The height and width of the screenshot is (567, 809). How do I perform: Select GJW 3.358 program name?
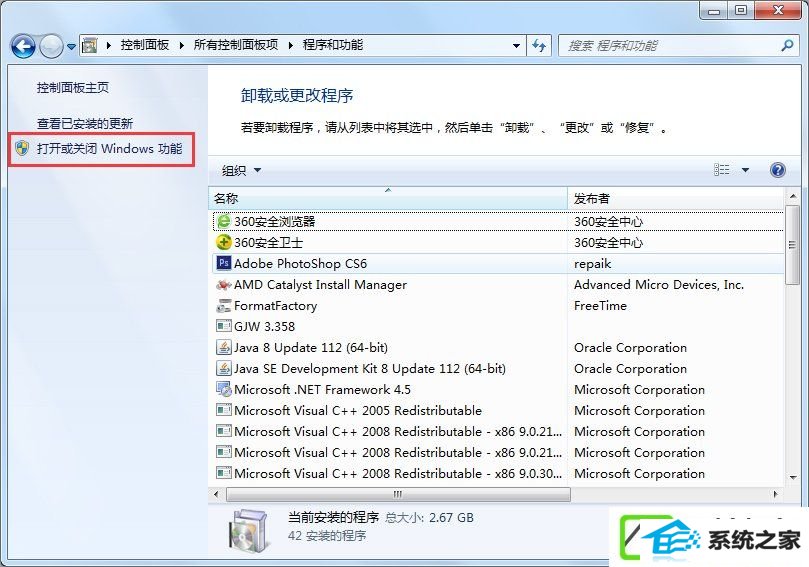pos(264,327)
